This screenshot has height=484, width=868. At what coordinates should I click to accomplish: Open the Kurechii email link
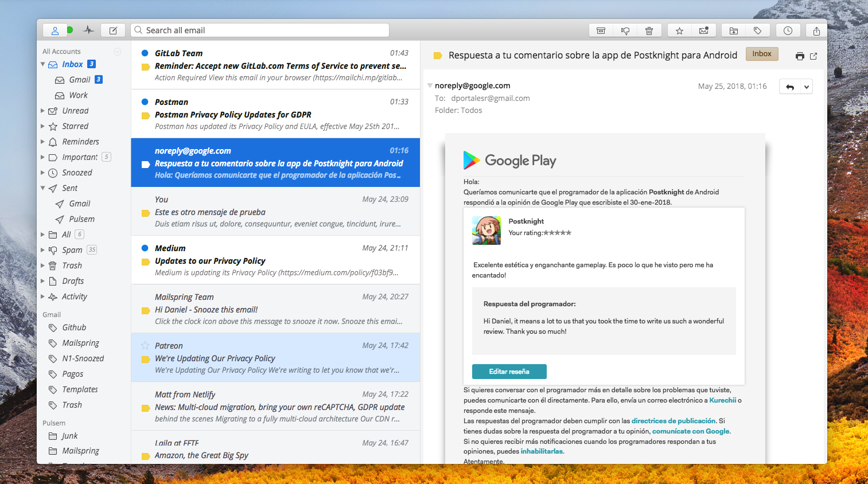[x=723, y=400]
